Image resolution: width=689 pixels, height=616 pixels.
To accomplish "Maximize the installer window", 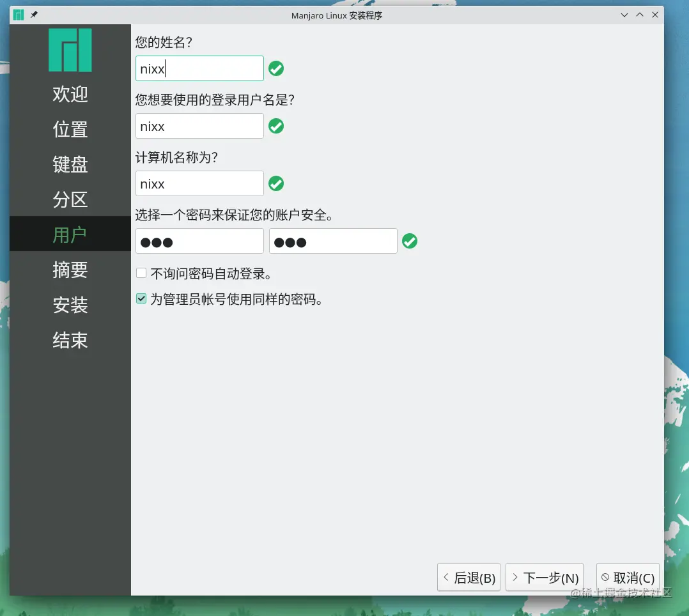I will point(640,15).
